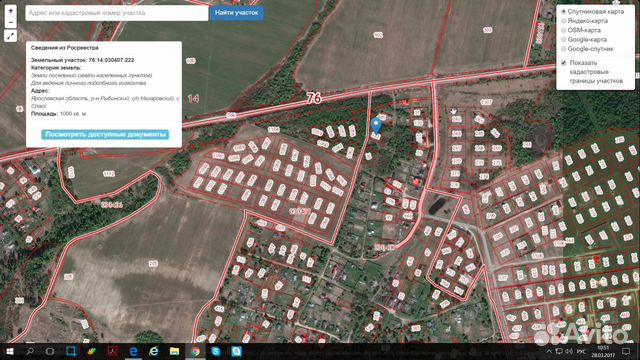
Task: Open the taskbar clock and date
Action: pos(604,351)
